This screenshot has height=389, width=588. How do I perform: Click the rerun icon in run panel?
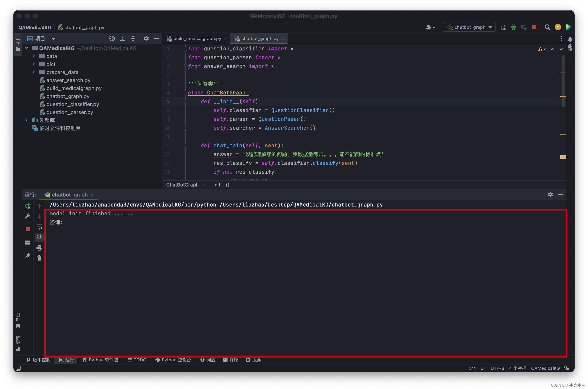[x=28, y=206]
